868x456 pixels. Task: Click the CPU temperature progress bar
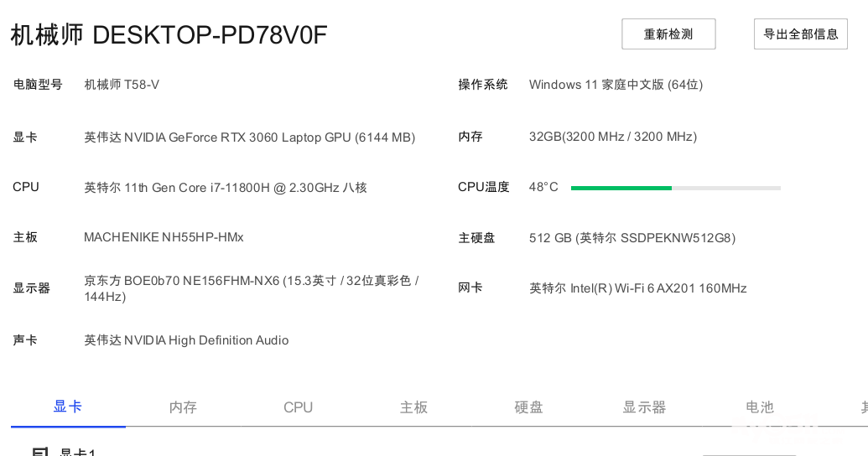(x=675, y=188)
